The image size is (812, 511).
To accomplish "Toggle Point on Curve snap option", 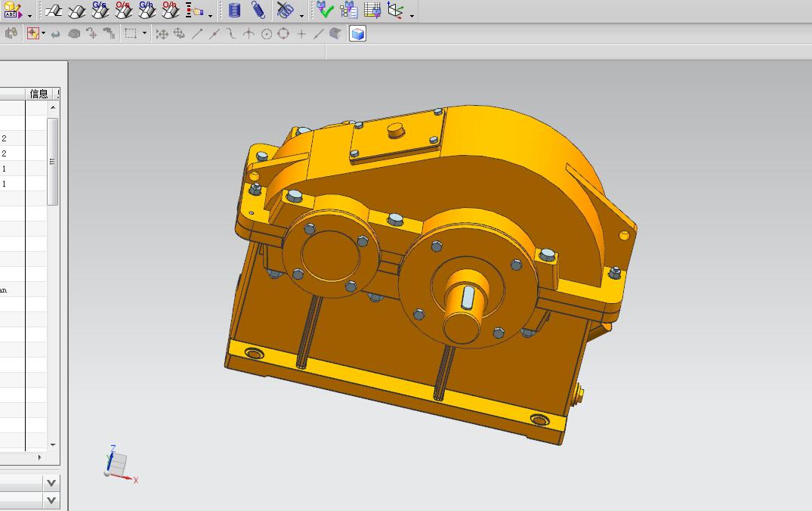I will [x=319, y=34].
